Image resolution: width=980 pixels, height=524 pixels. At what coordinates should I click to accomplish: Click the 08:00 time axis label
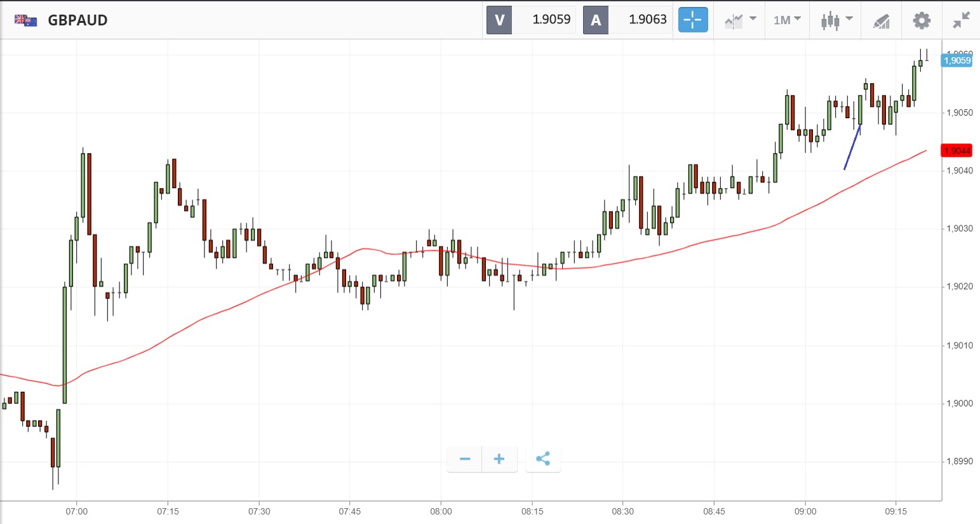pyautogui.click(x=441, y=511)
